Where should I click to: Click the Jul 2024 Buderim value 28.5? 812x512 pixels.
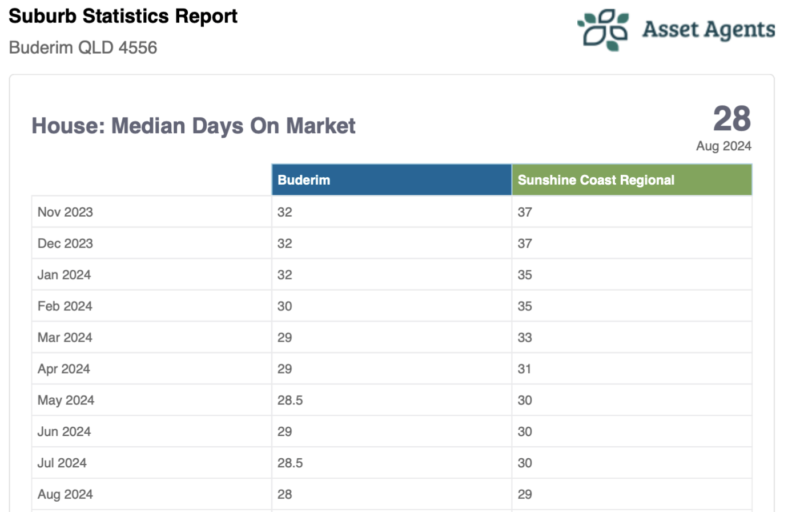tap(290, 463)
